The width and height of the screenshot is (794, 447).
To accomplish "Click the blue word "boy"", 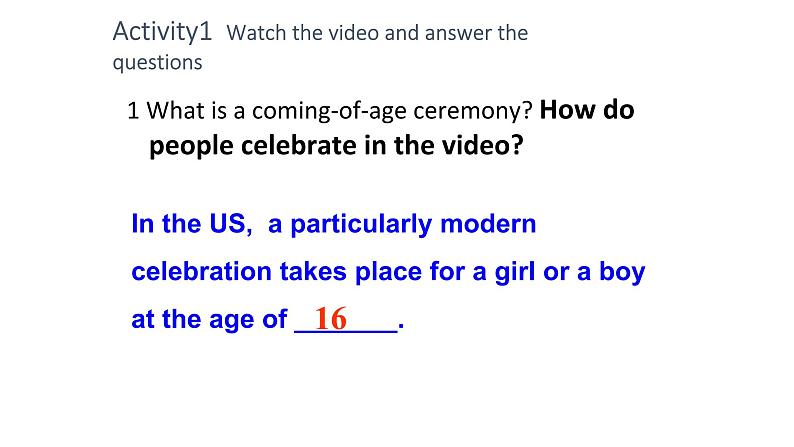I will 622,271.
